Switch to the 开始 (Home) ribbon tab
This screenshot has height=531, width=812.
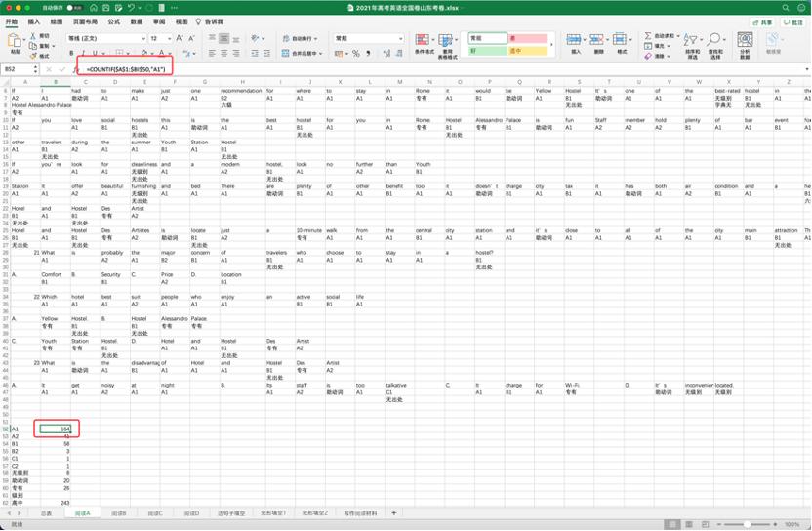click(x=11, y=21)
